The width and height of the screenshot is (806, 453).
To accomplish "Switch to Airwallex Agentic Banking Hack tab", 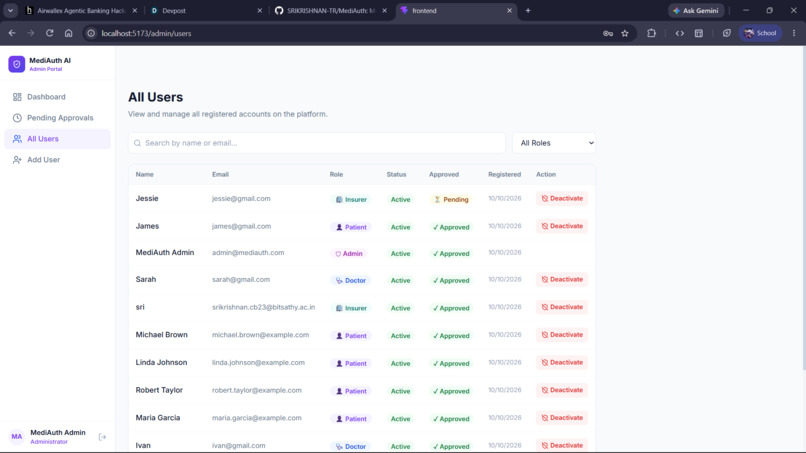I will coord(81,10).
